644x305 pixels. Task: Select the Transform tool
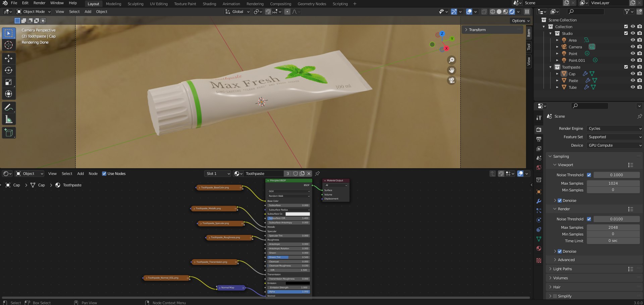click(x=9, y=94)
